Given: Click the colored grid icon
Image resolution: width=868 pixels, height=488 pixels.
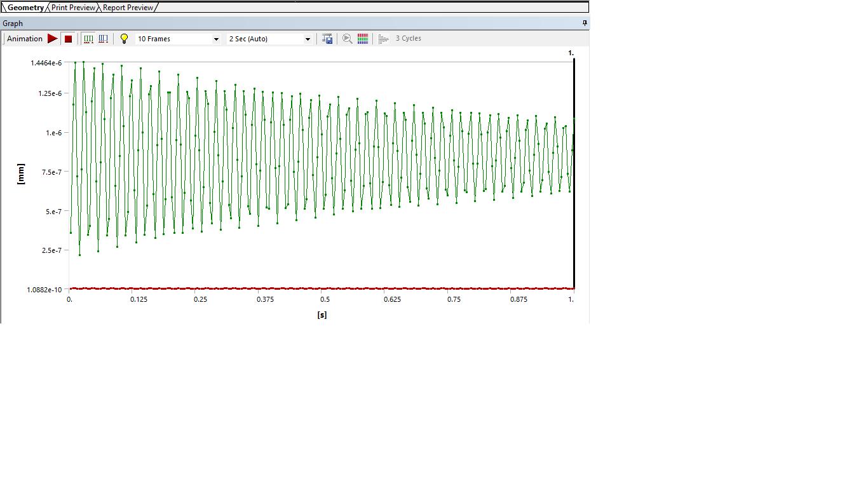Looking at the screenshot, I should pyautogui.click(x=363, y=39).
